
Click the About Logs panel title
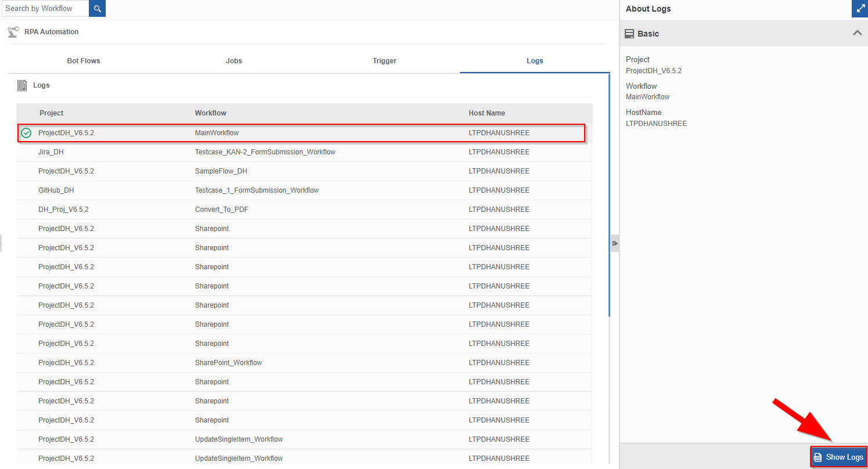pos(649,9)
